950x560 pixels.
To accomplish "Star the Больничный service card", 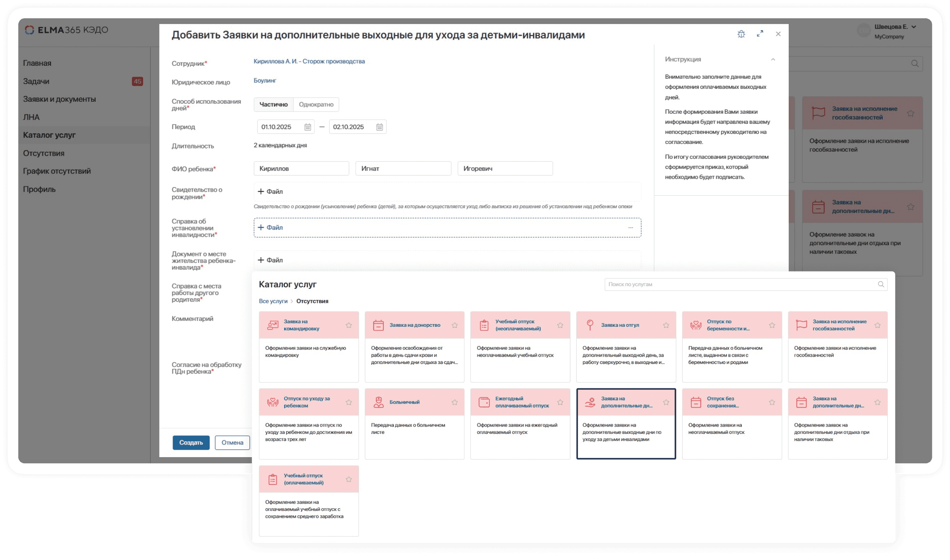I will click(x=454, y=402).
